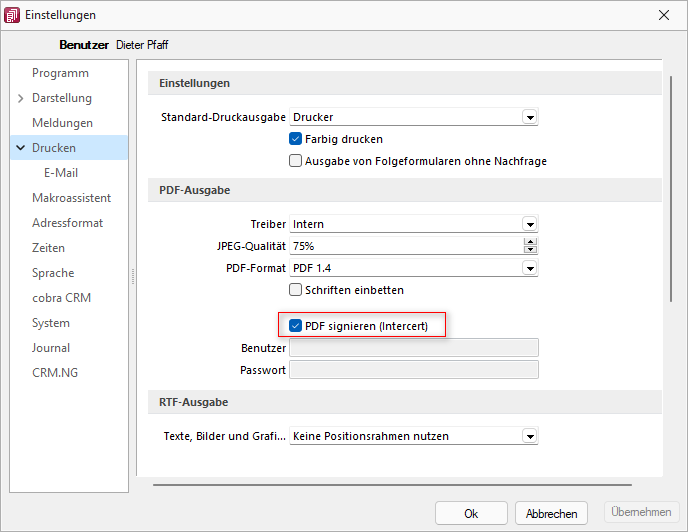Confirm with the Ok button

tap(471, 513)
